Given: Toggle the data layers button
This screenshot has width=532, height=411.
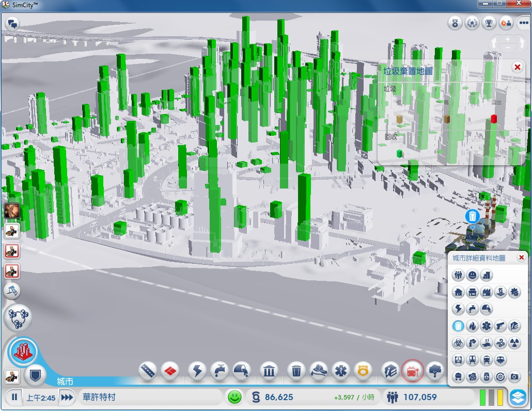Looking at the screenshot, I should pyautogui.click(x=518, y=397).
